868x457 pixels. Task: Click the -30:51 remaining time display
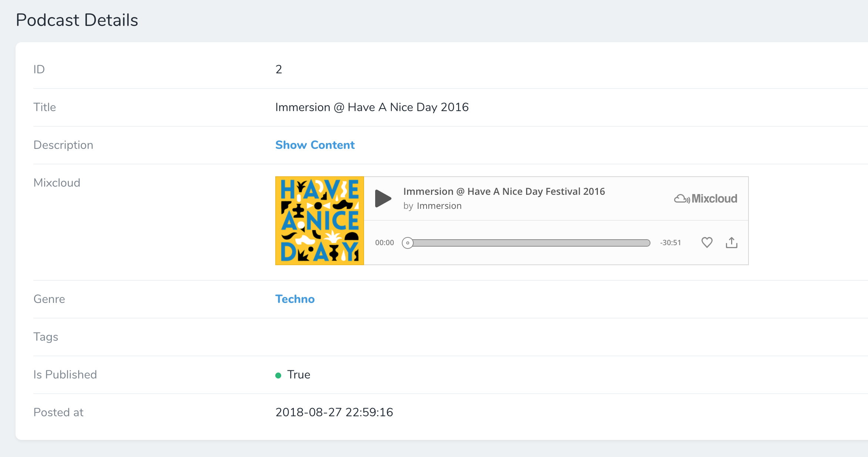[670, 243]
